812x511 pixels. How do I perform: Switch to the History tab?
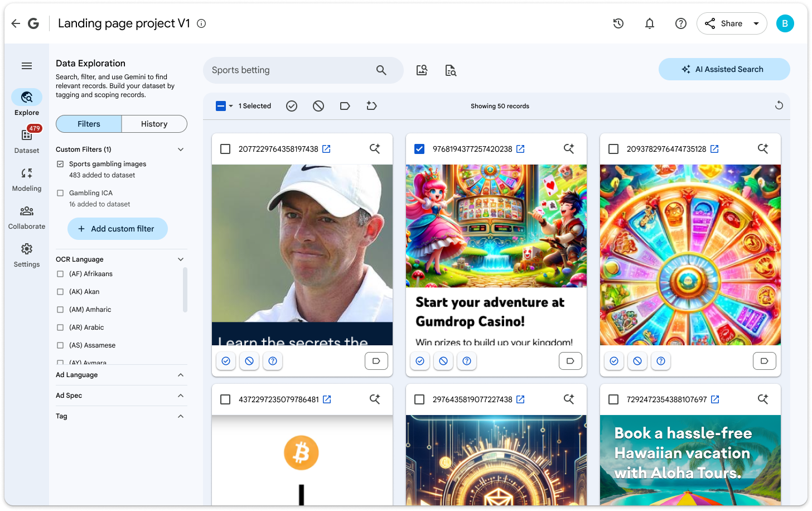coord(154,124)
